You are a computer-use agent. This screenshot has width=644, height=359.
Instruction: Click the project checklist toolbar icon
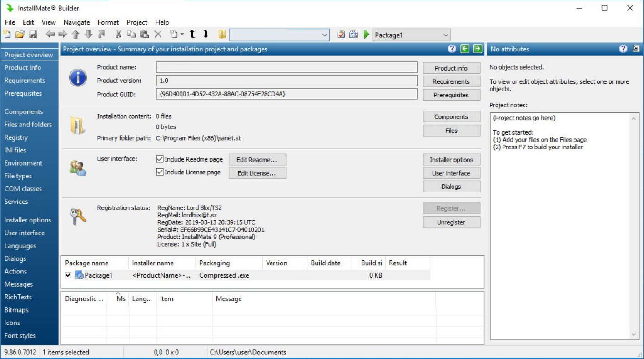point(341,35)
